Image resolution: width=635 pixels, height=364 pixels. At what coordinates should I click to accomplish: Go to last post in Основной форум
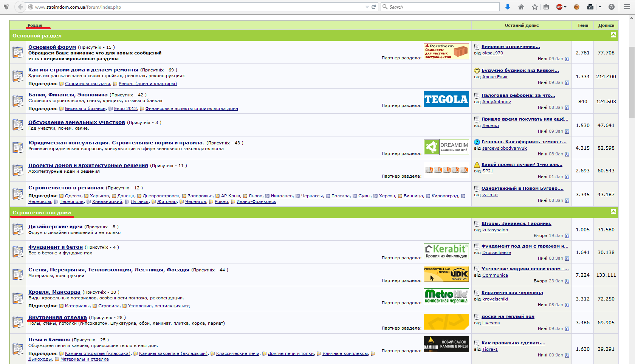click(567, 59)
